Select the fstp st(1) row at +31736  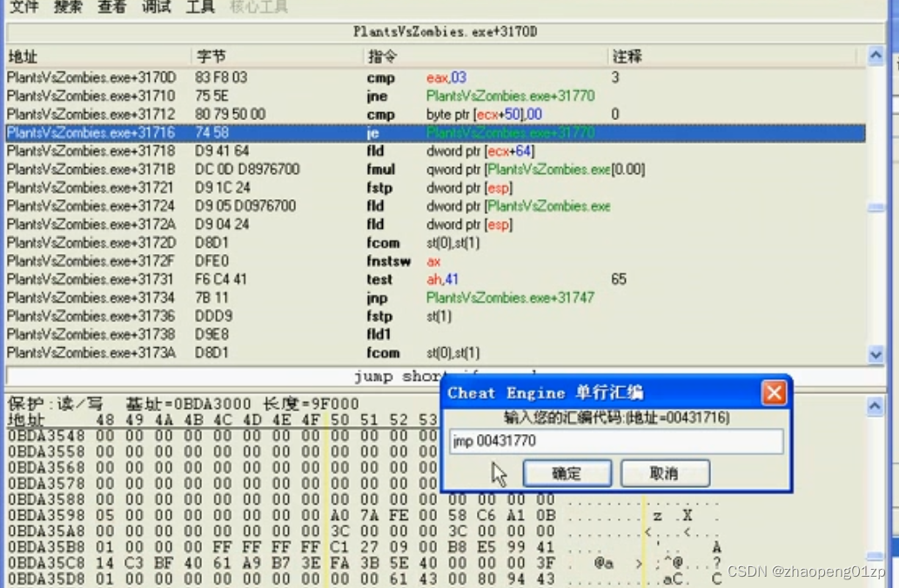point(435,316)
